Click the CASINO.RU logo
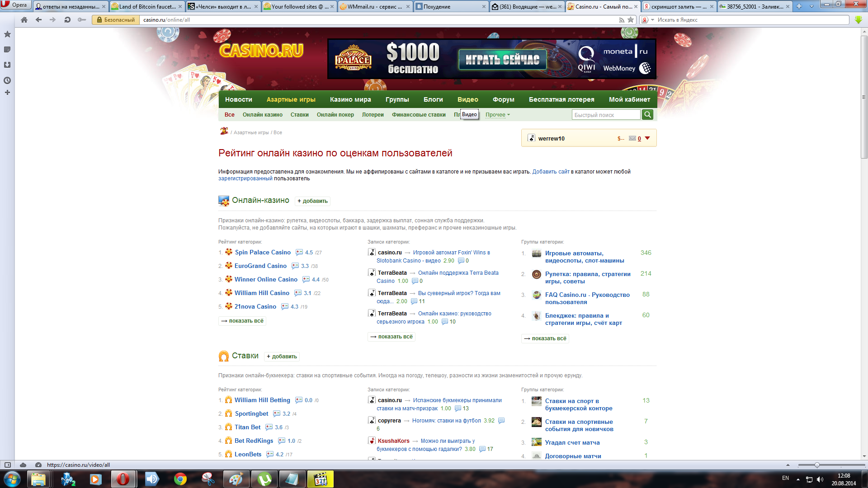 coord(261,51)
